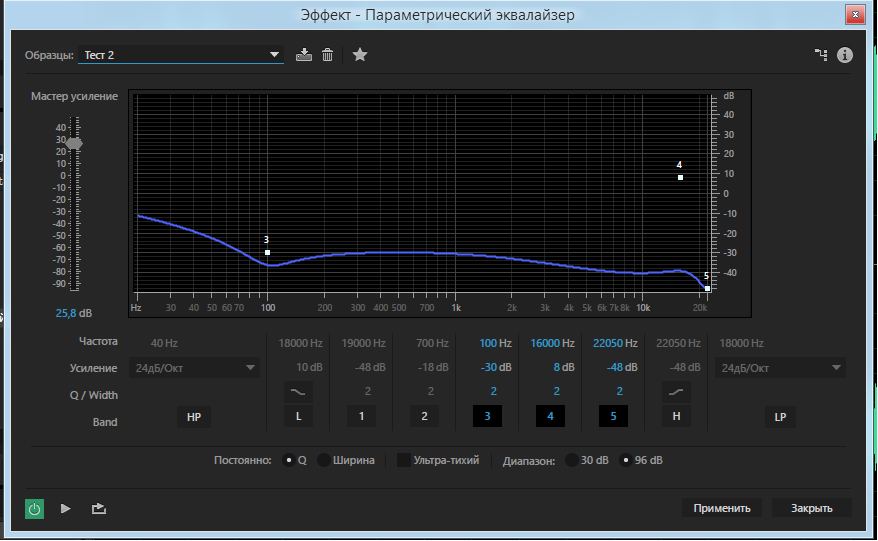Screen dimensions: 878x541
Task: Select low shelf curve shape icon
Action: pyautogui.click(x=297, y=391)
